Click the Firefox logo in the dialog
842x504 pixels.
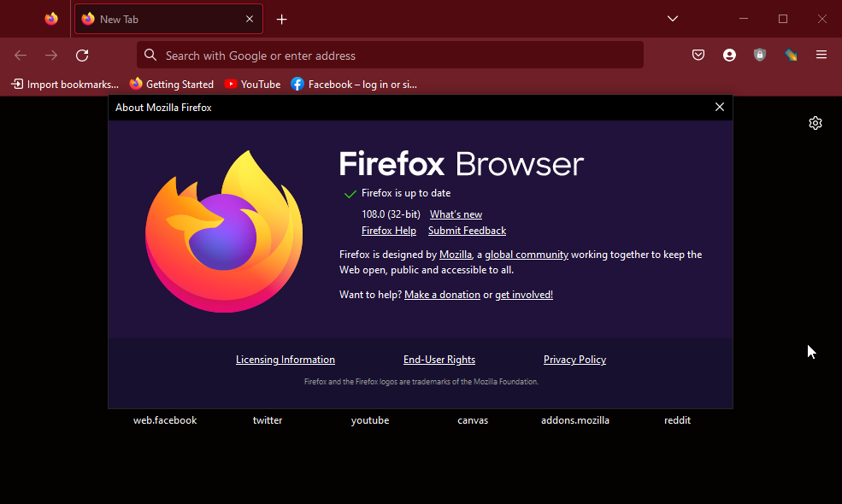(x=224, y=231)
